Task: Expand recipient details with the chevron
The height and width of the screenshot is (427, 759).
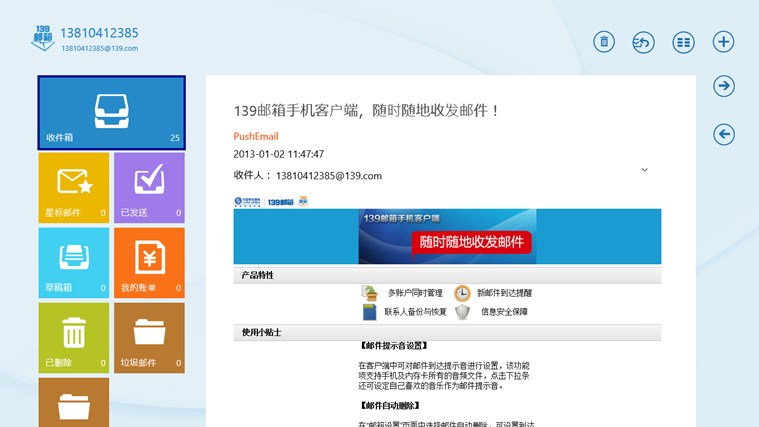Action: click(x=644, y=170)
